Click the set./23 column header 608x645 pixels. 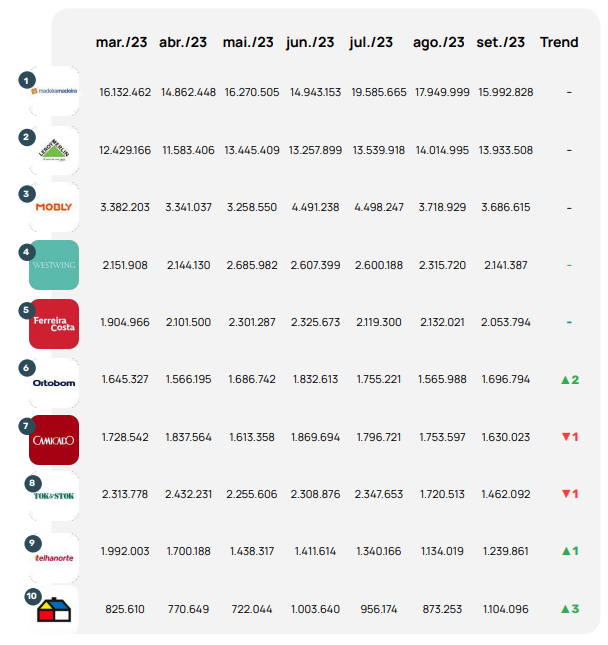(x=501, y=42)
